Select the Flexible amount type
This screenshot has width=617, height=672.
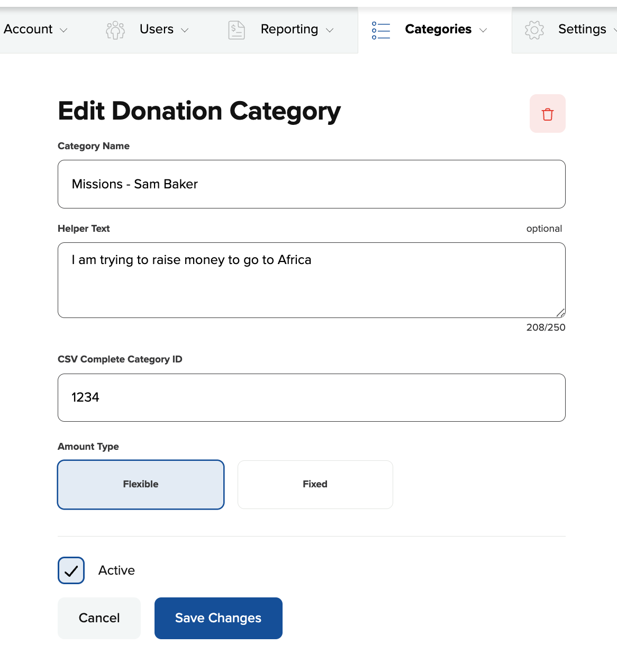[x=141, y=485]
